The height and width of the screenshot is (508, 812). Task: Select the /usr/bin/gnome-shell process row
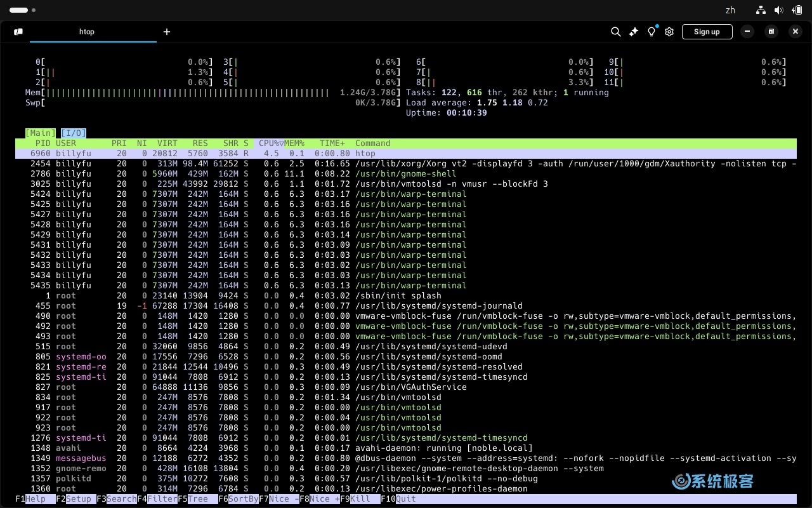pyautogui.click(x=406, y=174)
